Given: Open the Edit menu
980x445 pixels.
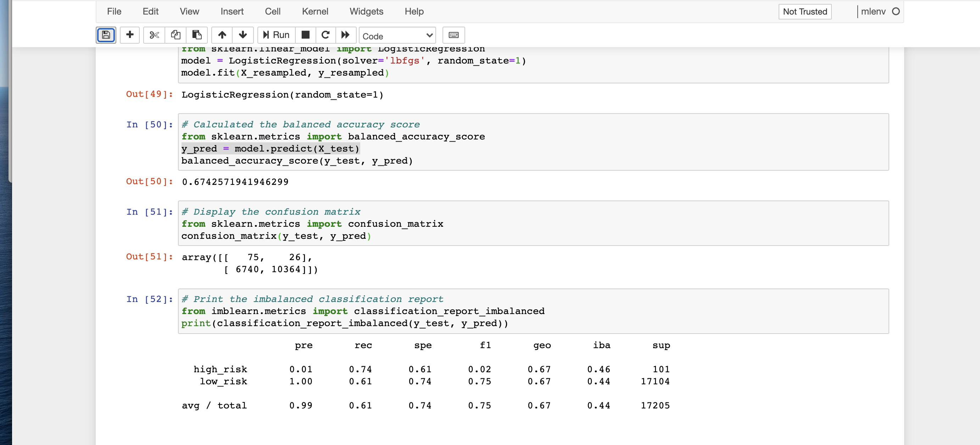Looking at the screenshot, I should [151, 11].
